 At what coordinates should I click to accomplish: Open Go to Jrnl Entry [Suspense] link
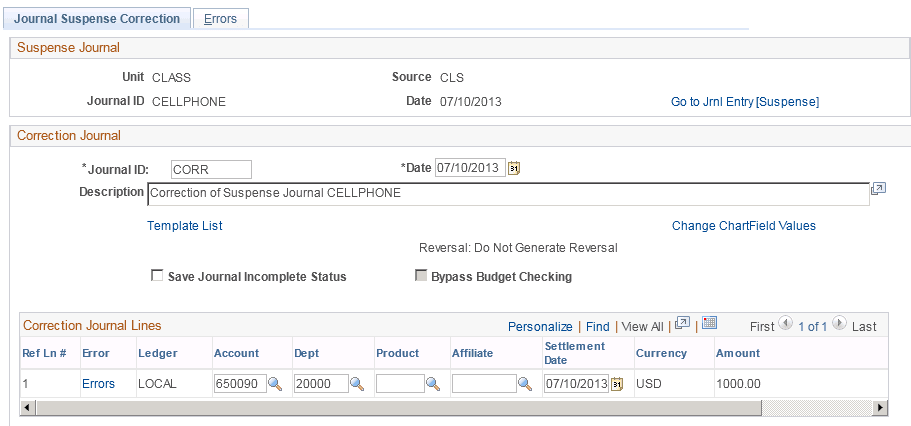pos(745,102)
